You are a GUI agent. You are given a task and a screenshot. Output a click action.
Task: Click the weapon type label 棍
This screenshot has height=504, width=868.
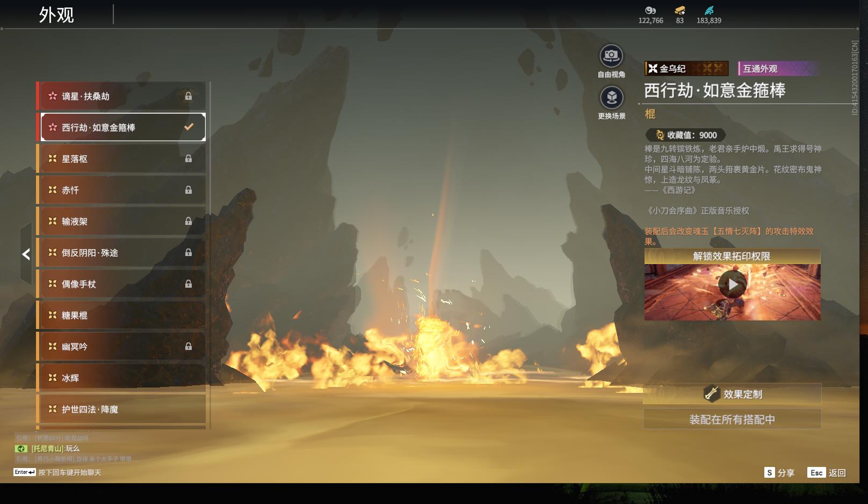click(x=650, y=114)
